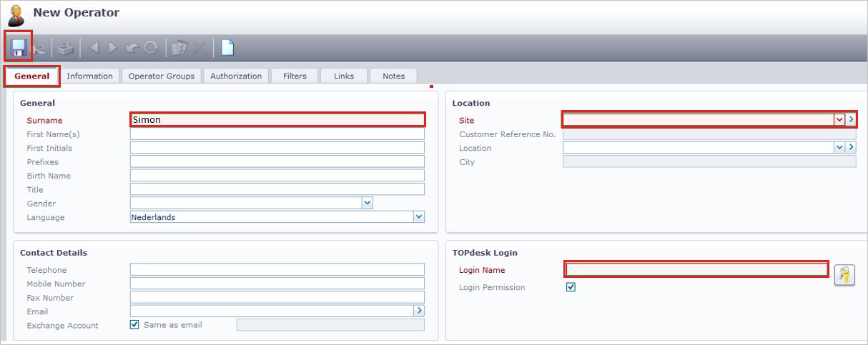Screen dimensions: 868x345
Task: Click the Surname field containing Simon
Action: (x=277, y=120)
